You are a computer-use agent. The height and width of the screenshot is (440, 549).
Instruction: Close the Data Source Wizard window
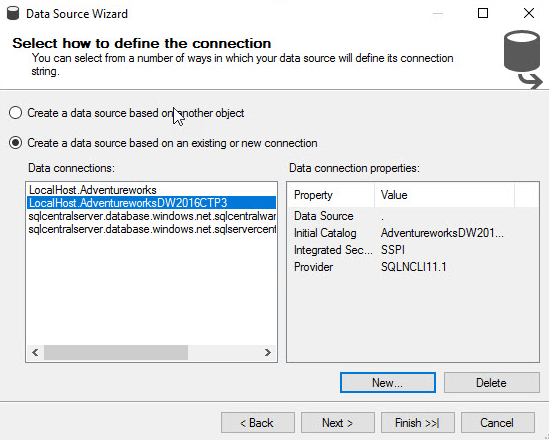[529, 13]
